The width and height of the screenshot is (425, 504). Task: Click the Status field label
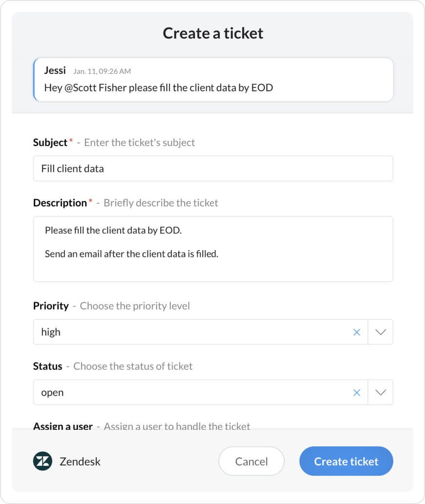pyautogui.click(x=48, y=366)
